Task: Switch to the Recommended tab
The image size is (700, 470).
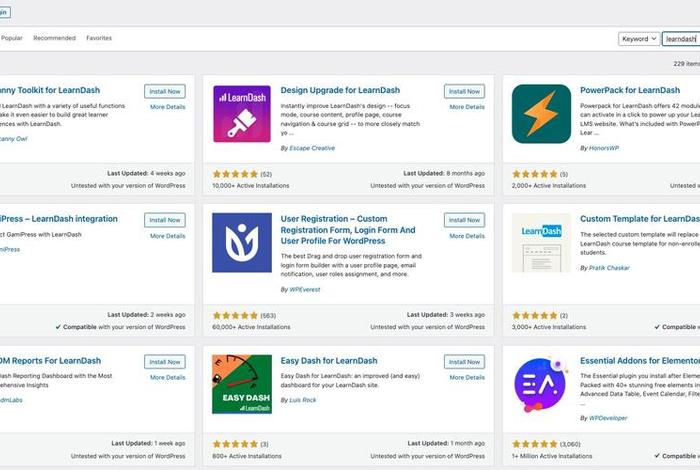Action: [54, 38]
